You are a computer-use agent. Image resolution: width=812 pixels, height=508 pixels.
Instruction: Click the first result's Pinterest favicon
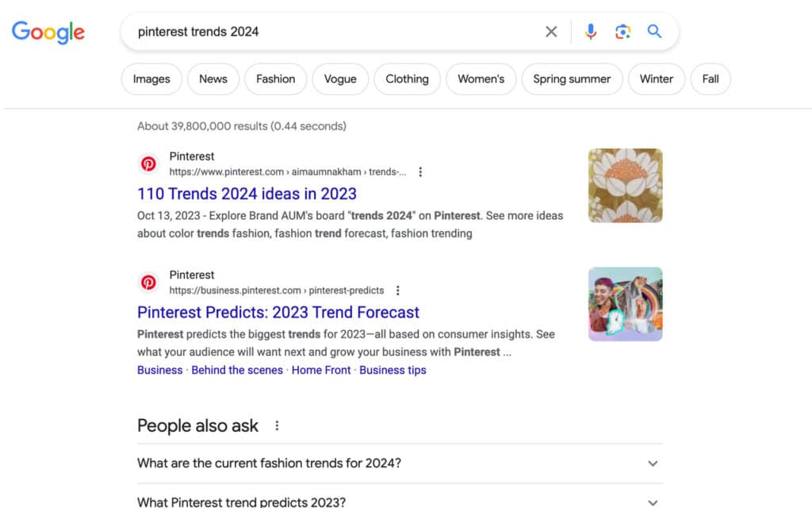coord(148,164)
